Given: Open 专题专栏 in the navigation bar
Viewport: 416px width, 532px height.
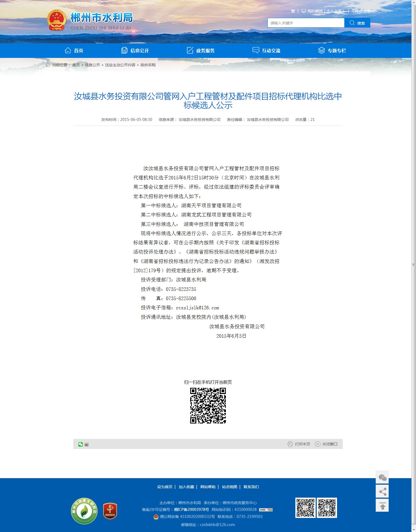Looking at the screenshot, I should tap(332, 51).
